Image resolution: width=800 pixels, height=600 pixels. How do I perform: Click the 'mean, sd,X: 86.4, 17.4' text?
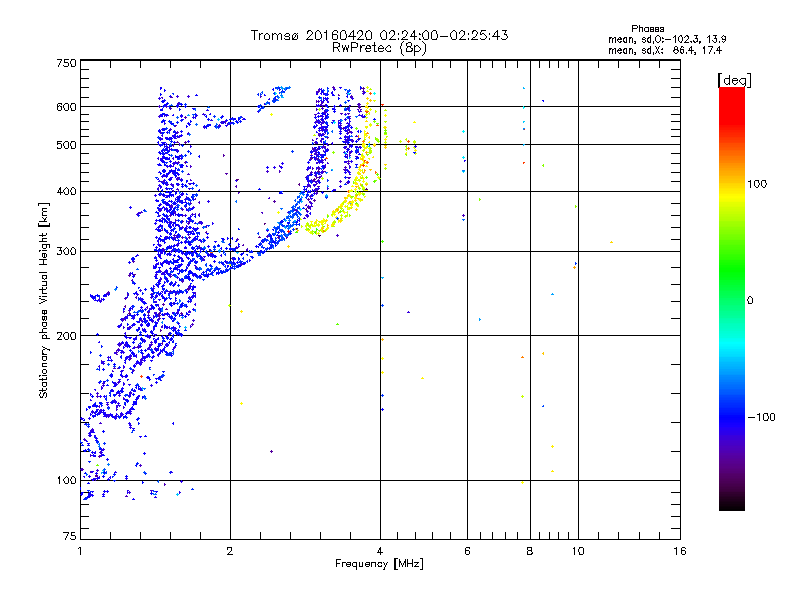coord(665,51)
